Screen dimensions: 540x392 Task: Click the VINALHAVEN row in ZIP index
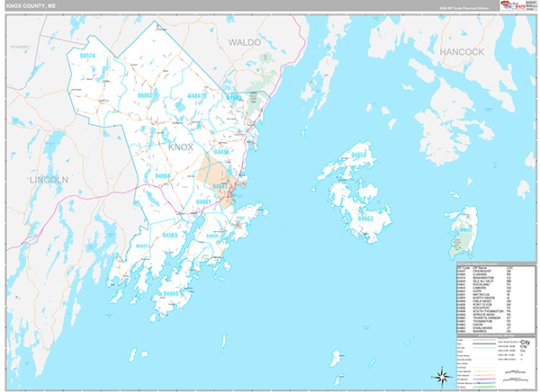[484, 328]
